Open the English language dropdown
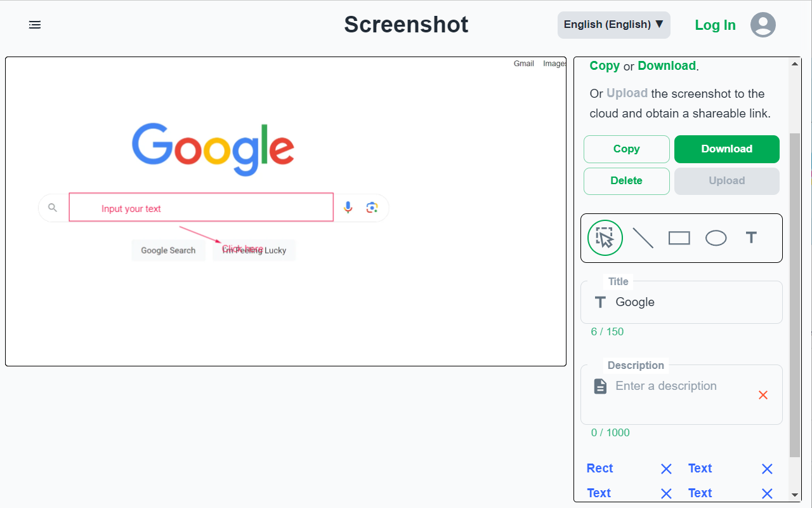Image resolution: width=812 pixels, height=508 pixels. tap(613, 24)
